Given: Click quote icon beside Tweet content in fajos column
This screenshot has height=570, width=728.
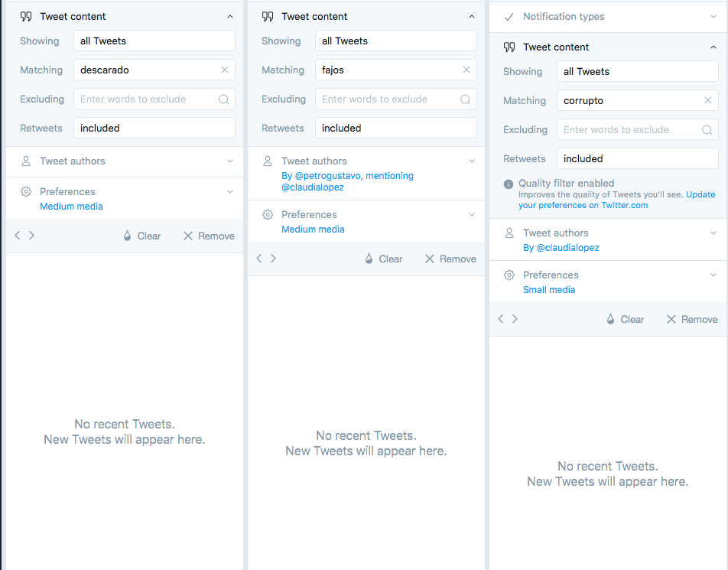Looking at the screenshot, I should coord(268,17).
